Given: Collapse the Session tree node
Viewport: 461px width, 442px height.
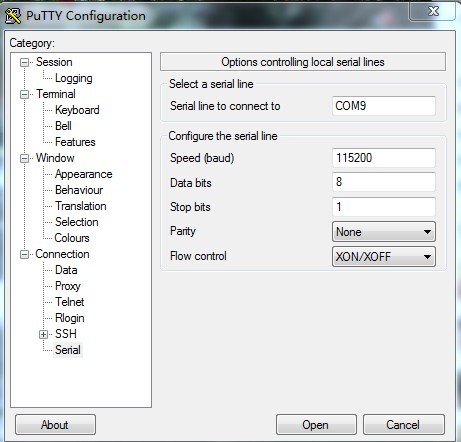Looking at the screenshot, I should pos(24,62).
